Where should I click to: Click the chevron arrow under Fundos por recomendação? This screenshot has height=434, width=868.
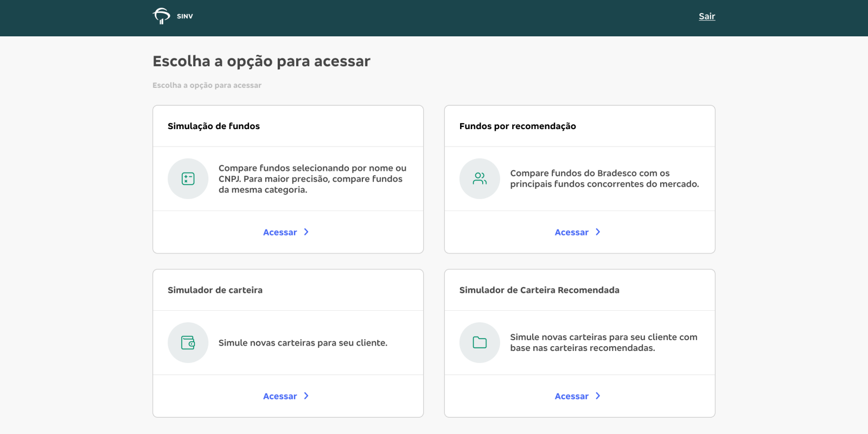click(598, 232)
